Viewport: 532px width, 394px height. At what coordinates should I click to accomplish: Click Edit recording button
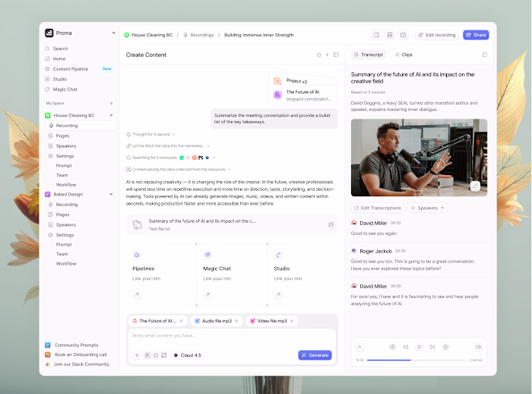[x=437, y=35]
